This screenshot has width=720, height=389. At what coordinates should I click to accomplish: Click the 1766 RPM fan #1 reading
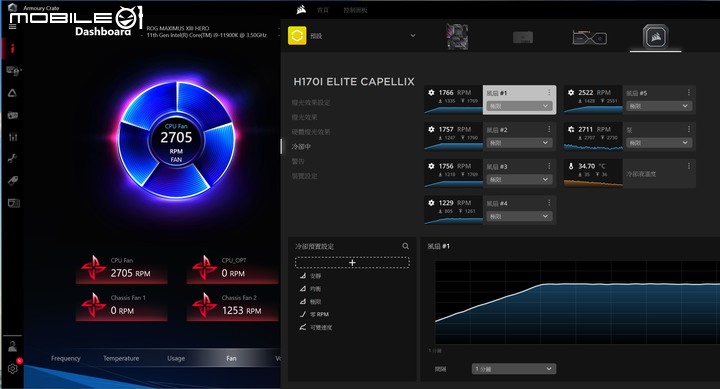click(x=455, y=93)
